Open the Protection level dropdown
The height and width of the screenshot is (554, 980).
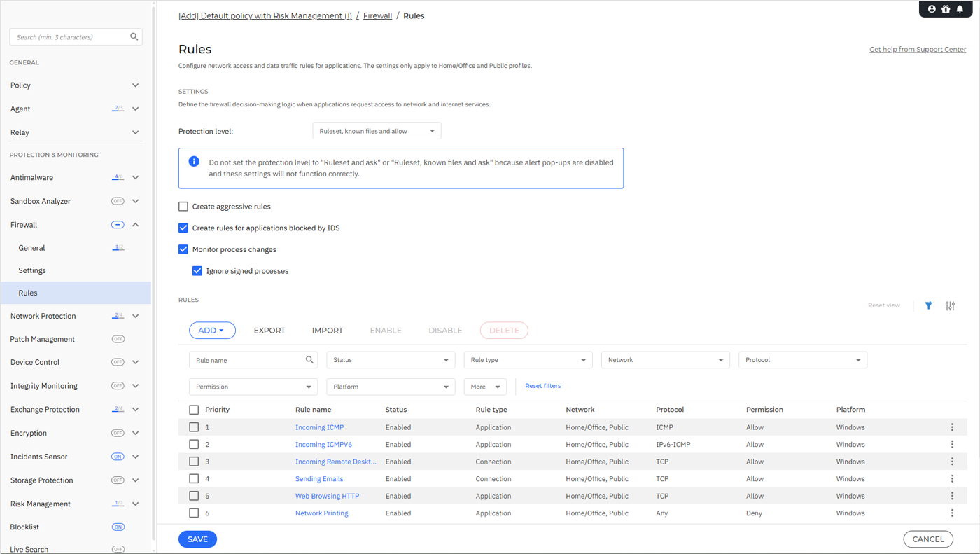pyautogui.click(x=377, y=131)
